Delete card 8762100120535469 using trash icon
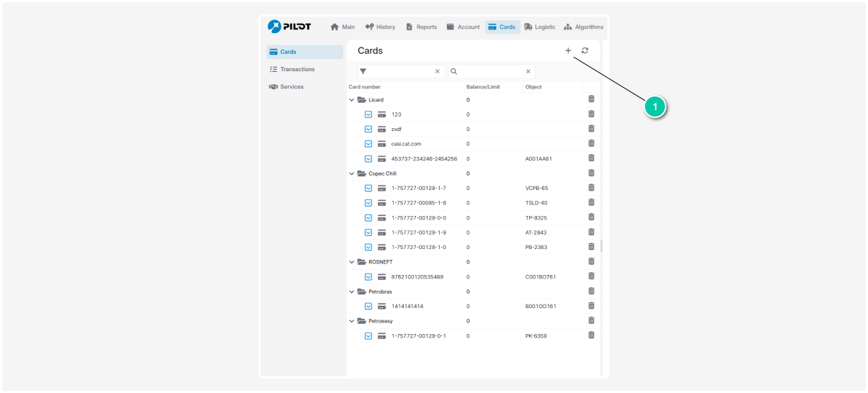Image resolution: width=868 pixels, height=393 pixels. (591, 276)
